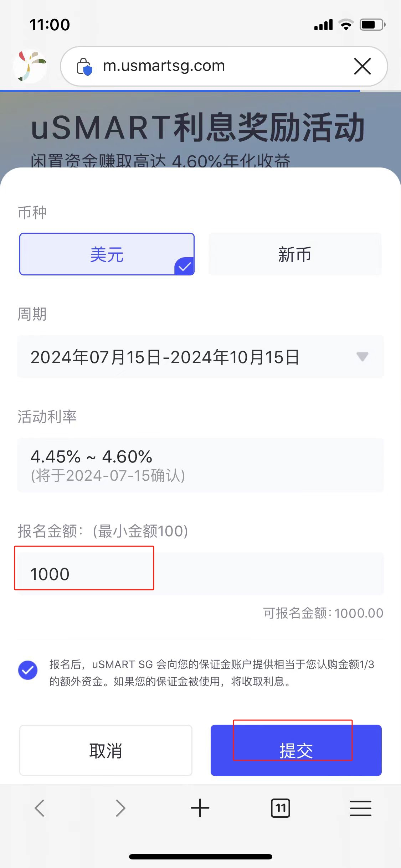401x868 pixels.
Task: Tap the browser logo icon
Action: 30,66
